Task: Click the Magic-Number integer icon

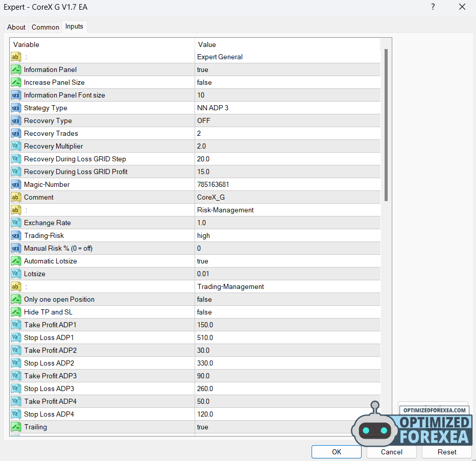Action: pos(16,184)
